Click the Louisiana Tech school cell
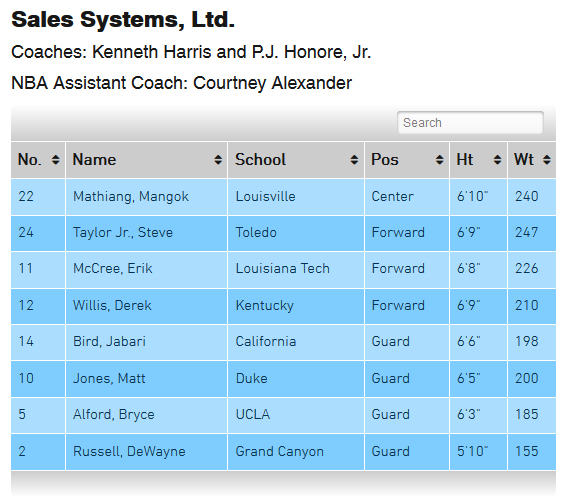564x499 pixels. 296,269
